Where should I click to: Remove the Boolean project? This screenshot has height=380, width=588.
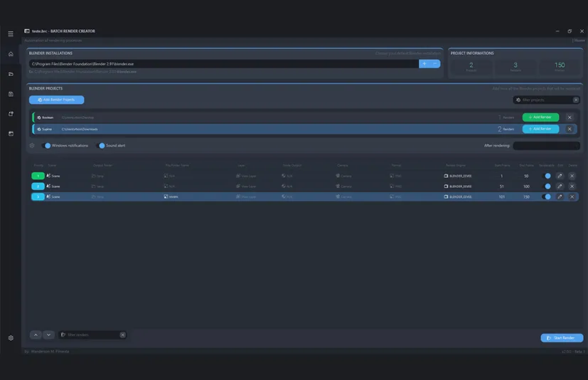pyautogui.click(x=570, y=117)
